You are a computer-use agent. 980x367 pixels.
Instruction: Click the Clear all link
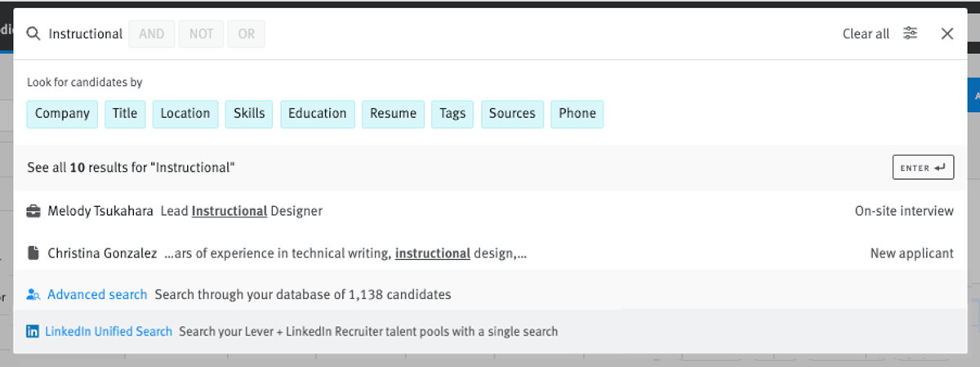tap(866, 34)
